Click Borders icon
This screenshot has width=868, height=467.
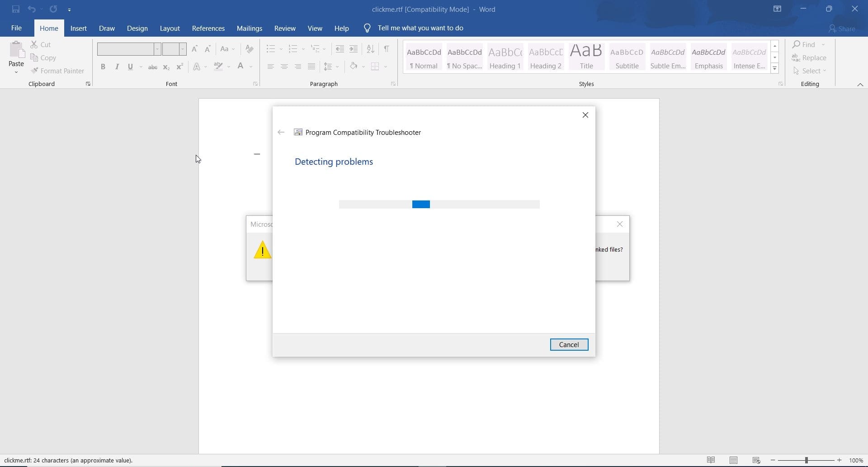(375, 67)
